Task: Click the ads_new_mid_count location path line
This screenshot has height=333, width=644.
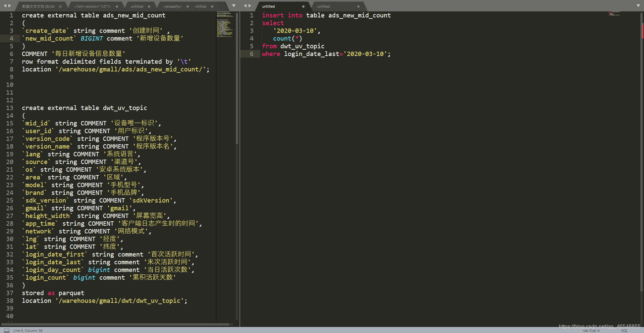Action: [x=116, y=69]
